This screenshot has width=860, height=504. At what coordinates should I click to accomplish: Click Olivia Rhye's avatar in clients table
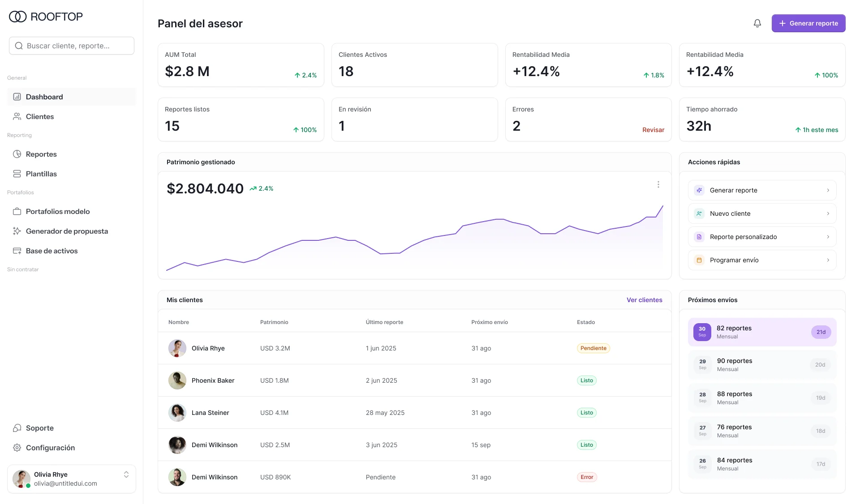coord(177,348)
